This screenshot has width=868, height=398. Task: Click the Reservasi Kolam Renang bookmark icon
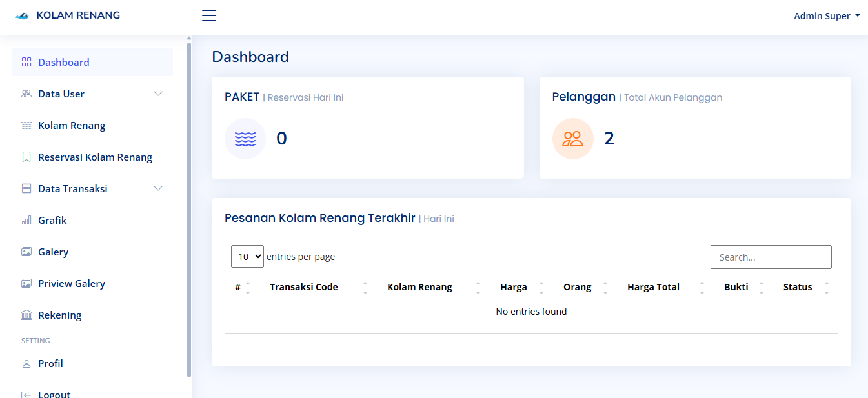[x=26, y=157]
